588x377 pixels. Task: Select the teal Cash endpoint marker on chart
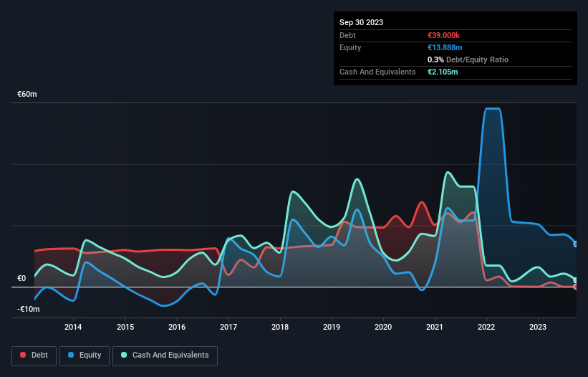[576, 280]
